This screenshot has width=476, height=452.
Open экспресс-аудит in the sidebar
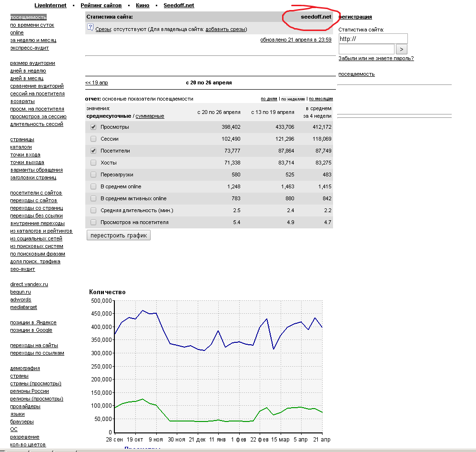30,48
